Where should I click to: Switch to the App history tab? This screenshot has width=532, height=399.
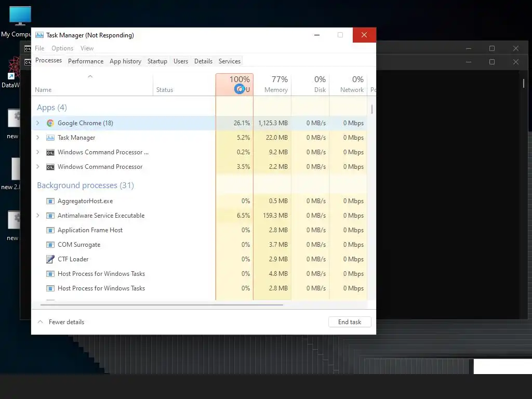tap(125, 61)
